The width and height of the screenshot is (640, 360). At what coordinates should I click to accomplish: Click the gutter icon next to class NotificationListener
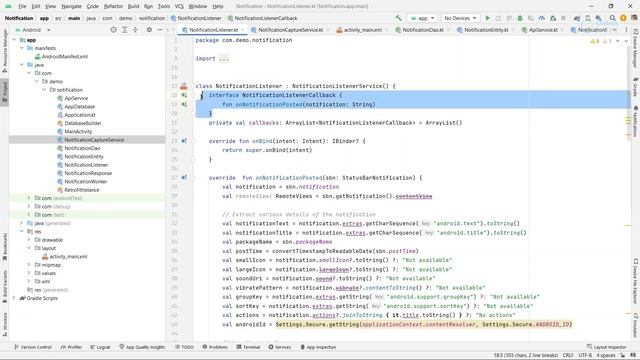pyautogui.click(x=184, y=86)
